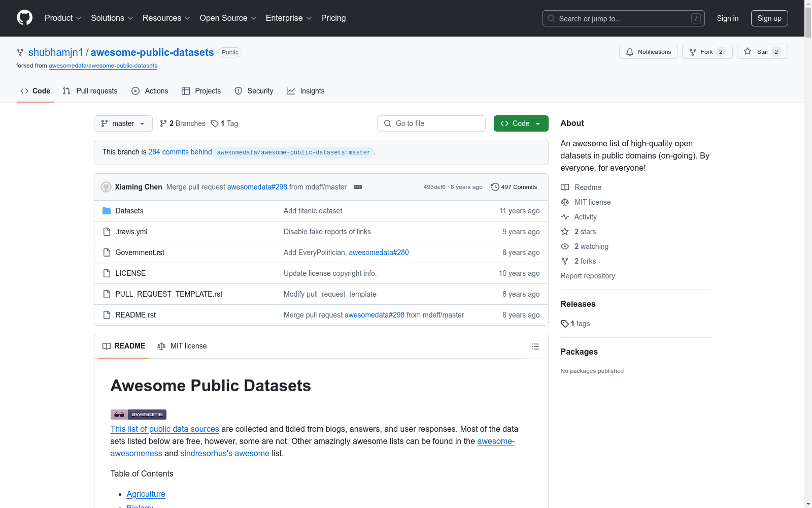This screenshot has height=508, width=812.
Task: Switch to the Security tab
Action: tap(254, 91)
